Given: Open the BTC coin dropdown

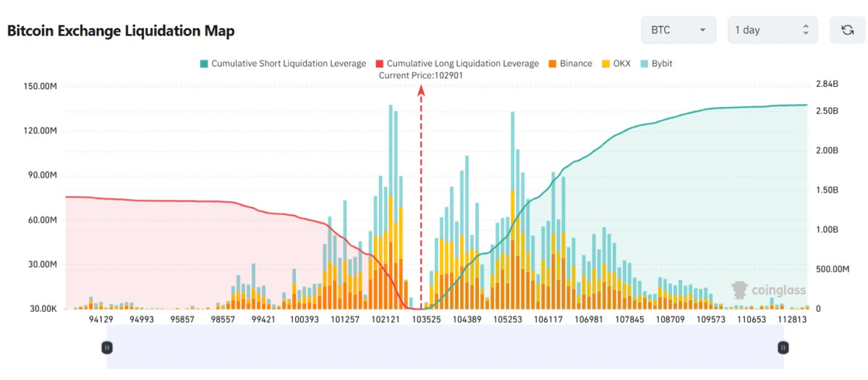Looking at the screenshot, I should (x=678, y=30).
